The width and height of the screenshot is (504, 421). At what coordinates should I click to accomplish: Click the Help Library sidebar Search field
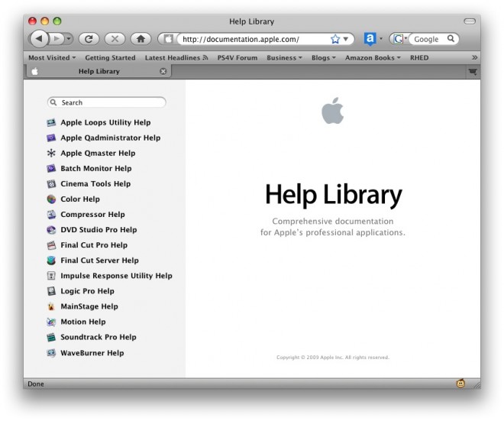click(x=106, y=102)
